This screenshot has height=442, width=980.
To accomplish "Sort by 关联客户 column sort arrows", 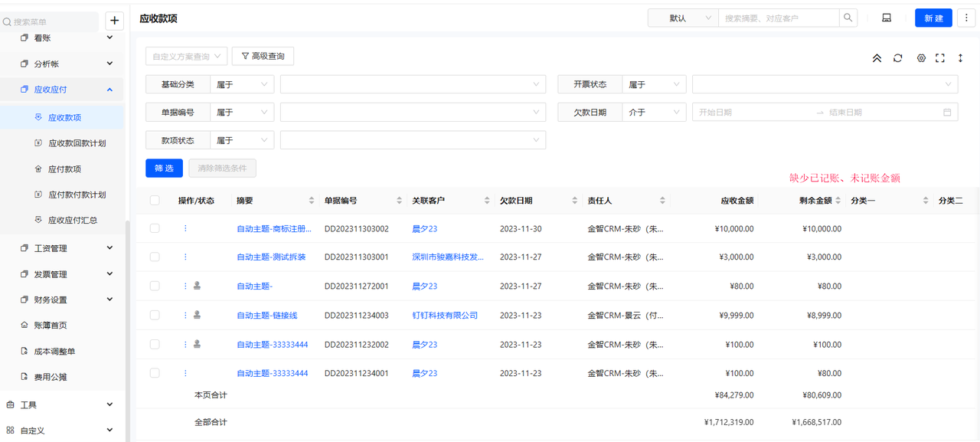I will click(488, 201).
